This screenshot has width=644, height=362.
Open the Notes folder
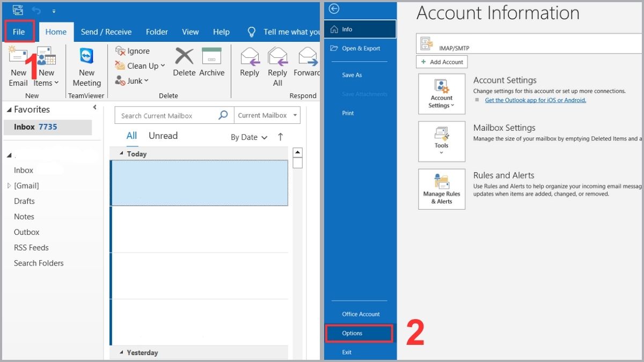[x=24, y=217]
